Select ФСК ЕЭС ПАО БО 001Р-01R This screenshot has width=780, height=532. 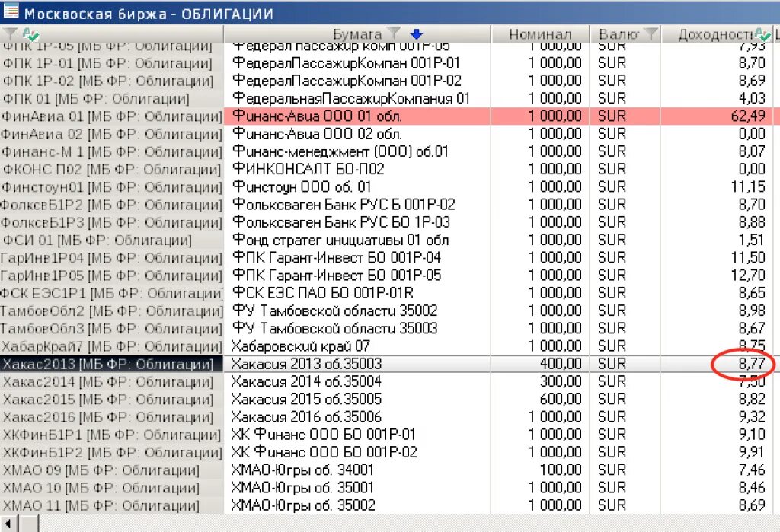coord(357,293)
